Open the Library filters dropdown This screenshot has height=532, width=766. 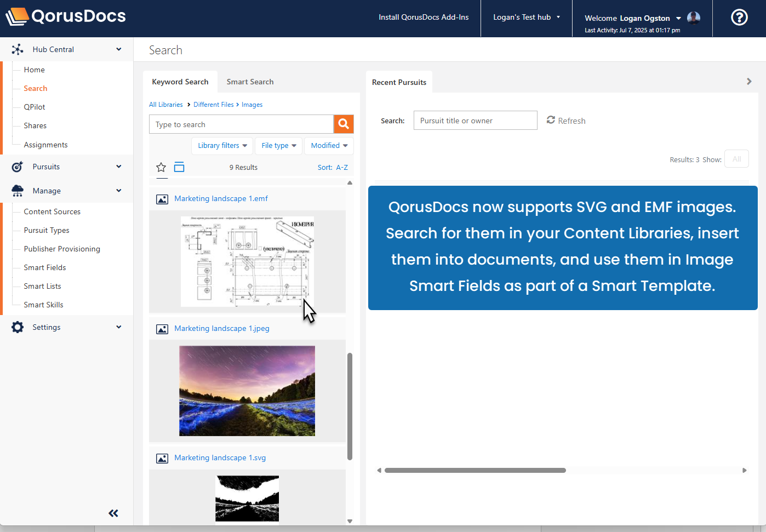(222, 146)
